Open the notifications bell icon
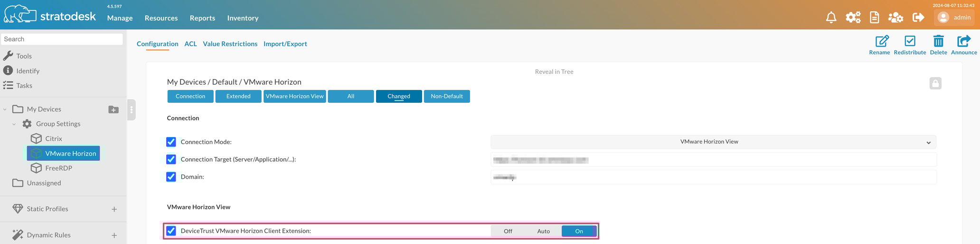980x244 pixels. point(831,18)
